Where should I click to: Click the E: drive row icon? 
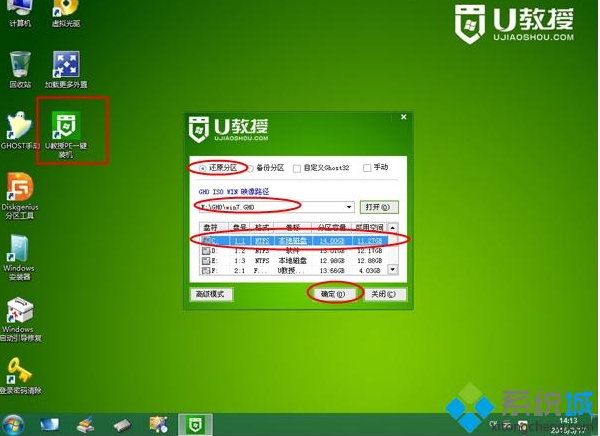206,261
